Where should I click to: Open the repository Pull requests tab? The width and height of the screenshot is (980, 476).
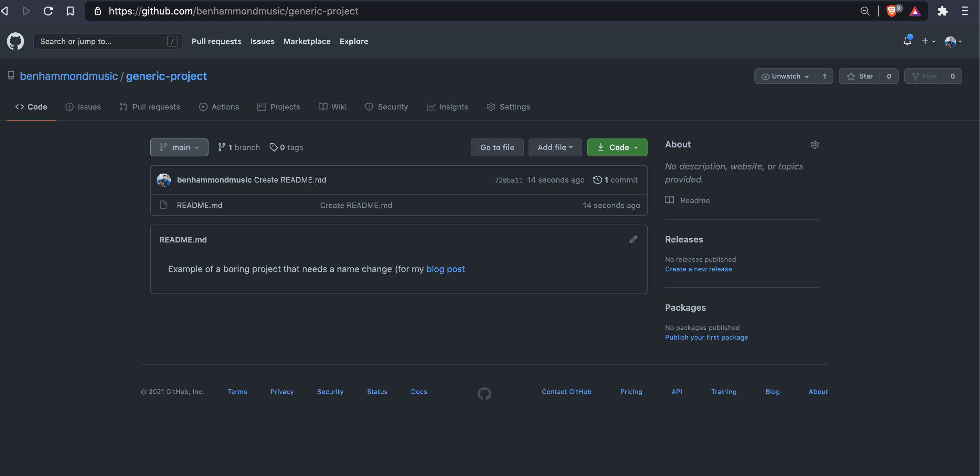coord(149,107)
